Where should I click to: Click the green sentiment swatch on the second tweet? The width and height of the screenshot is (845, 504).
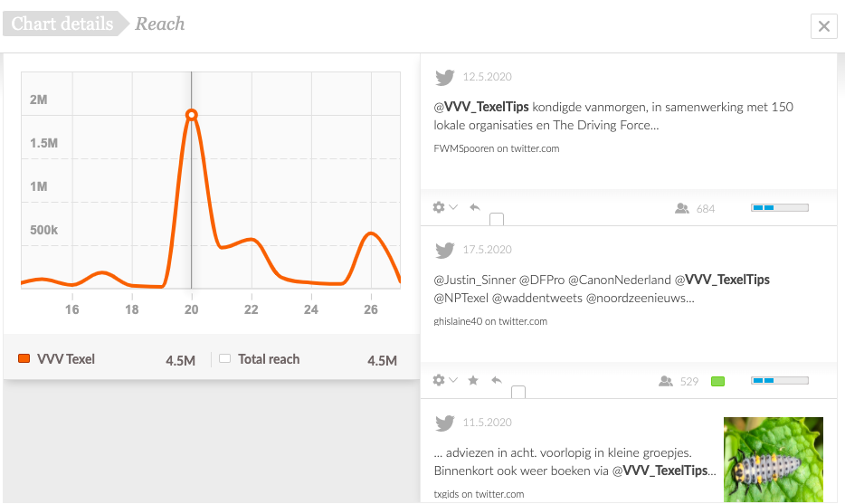point(717,381)
